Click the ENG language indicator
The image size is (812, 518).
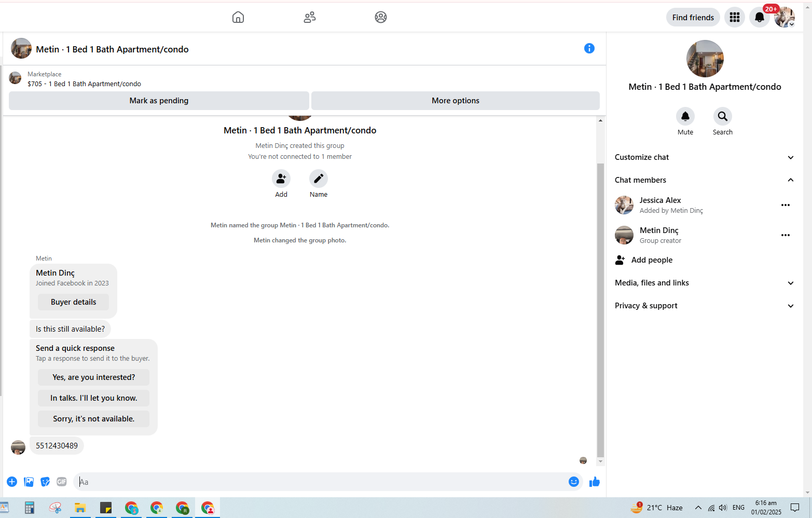(738, 508)
